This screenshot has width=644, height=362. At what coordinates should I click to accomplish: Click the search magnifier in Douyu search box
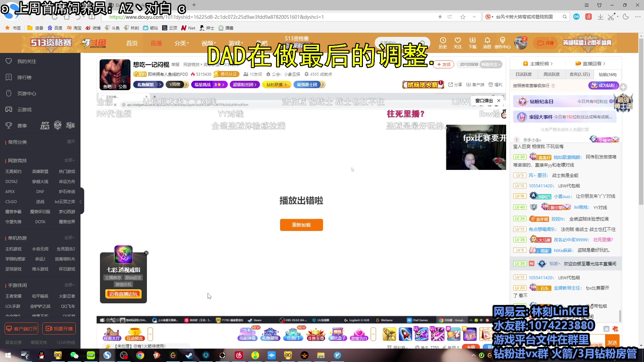422,43
